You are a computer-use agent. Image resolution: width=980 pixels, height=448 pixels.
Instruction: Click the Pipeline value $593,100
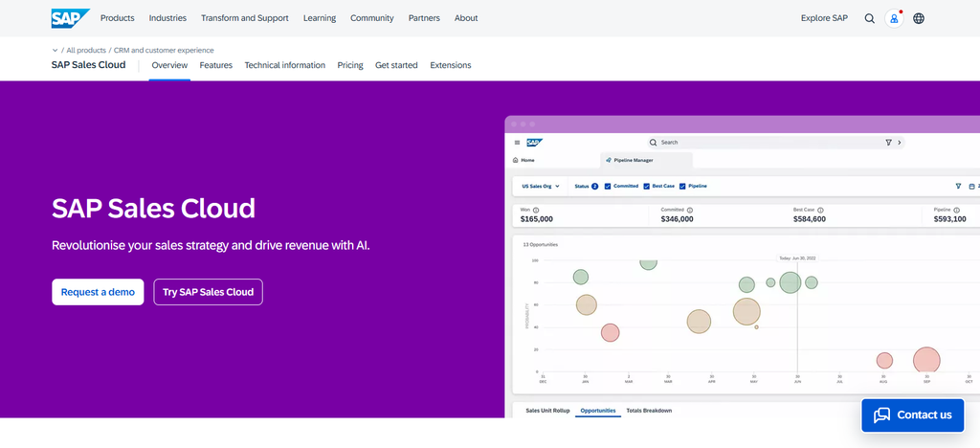[x=950, y=219]
